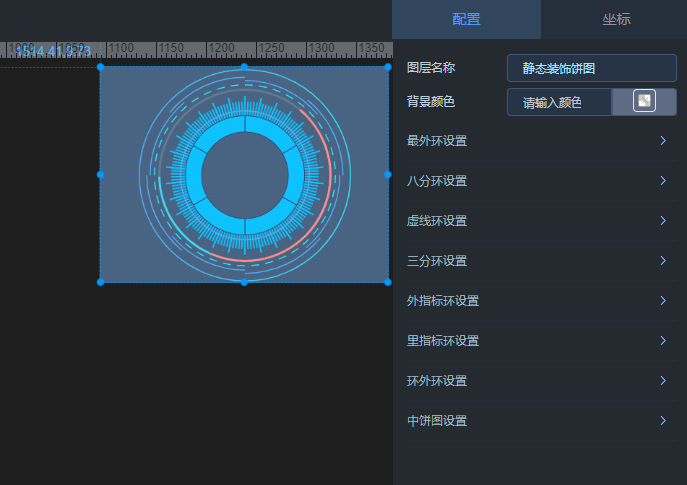Click the top-center resize handle on canvas
687x485 pixels.
[x=244, y=67]
